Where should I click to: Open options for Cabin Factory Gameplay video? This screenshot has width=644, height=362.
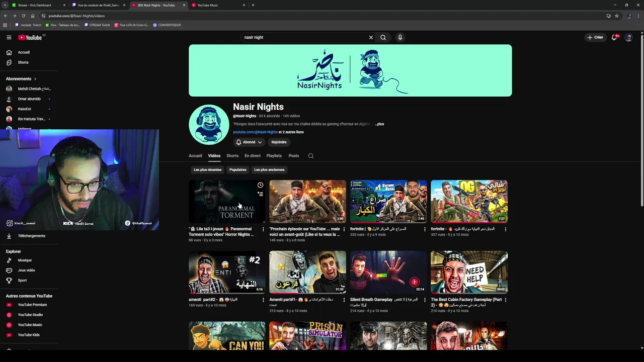(x=506, y=300)
